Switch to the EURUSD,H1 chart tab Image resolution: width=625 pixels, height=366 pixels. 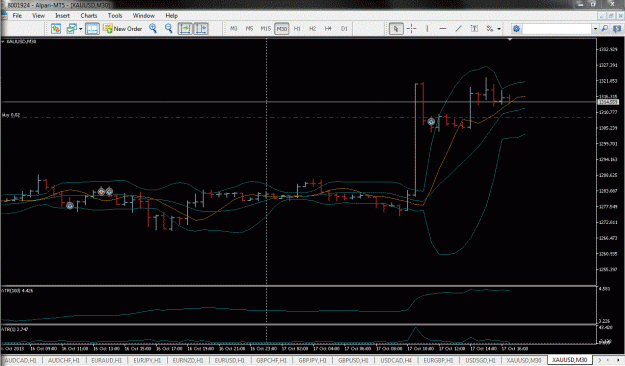click(230, 360)
